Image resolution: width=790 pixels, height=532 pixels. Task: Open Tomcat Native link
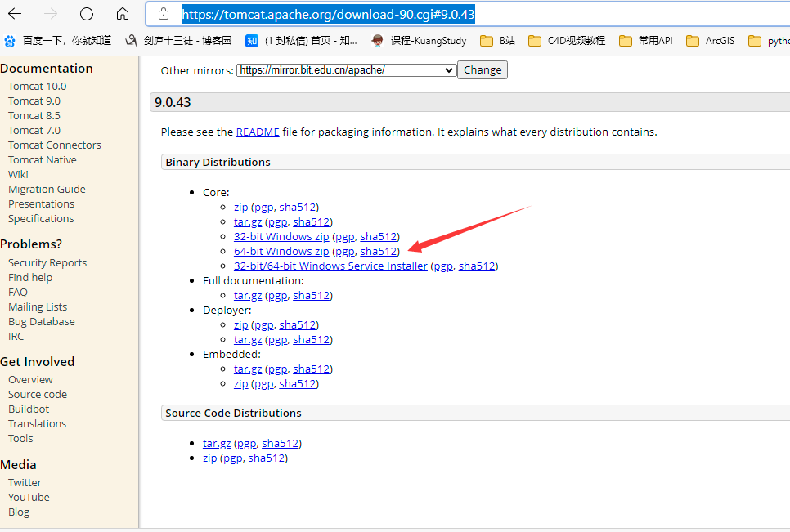coord(43,159)
